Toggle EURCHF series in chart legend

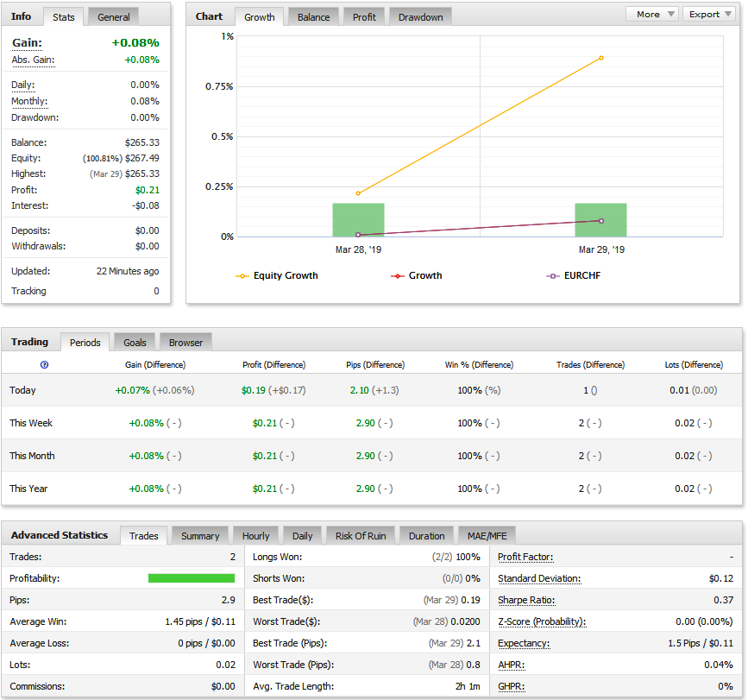pos(574,276)
